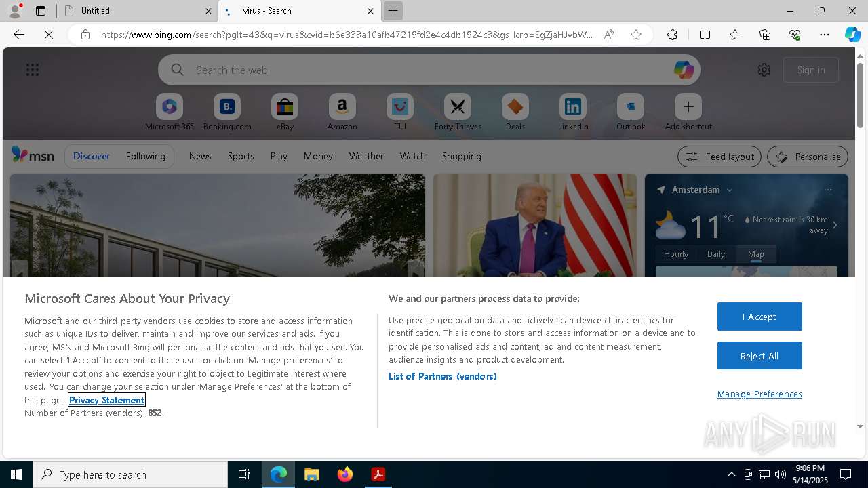Image resolution: width=868 pixels, height=488 pixels.
Task: Open Browser essentials
Action: 795,35
